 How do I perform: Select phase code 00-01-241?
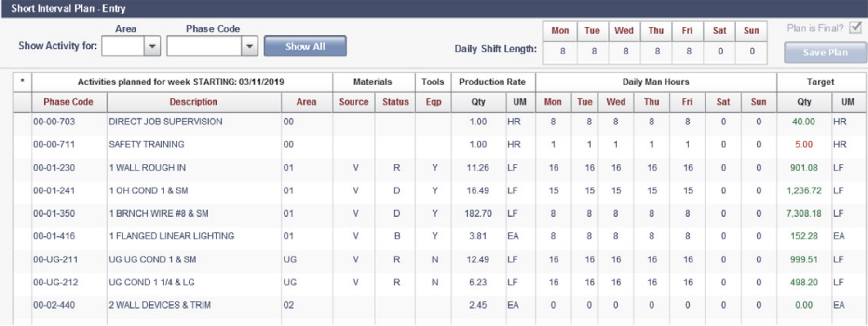coord(54,191)
